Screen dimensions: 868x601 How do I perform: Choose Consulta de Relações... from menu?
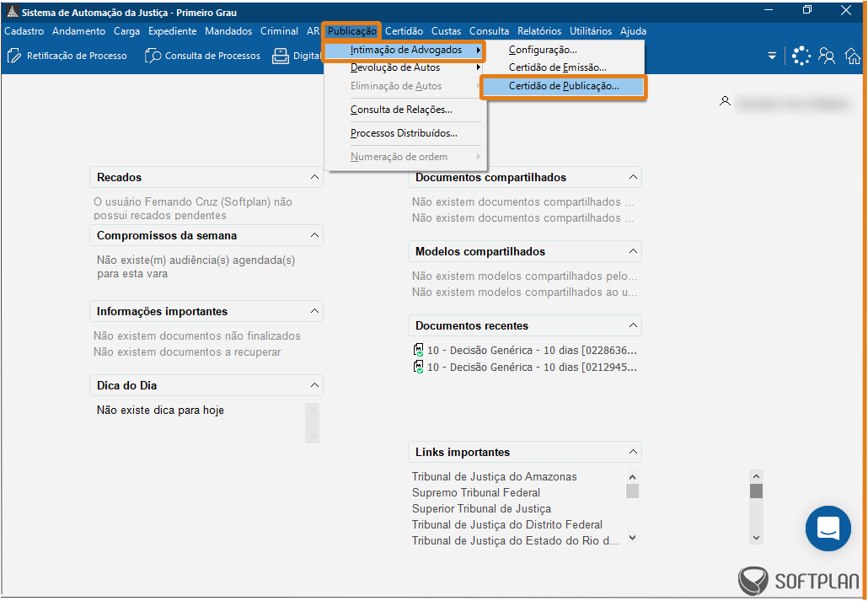[405, 110]
